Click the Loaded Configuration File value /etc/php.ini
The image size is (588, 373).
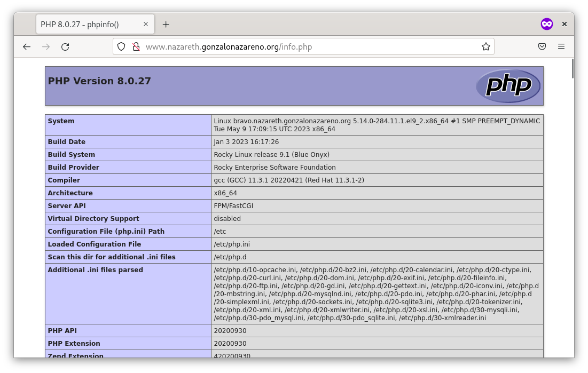pyautogui.click(x=232, y=244)
